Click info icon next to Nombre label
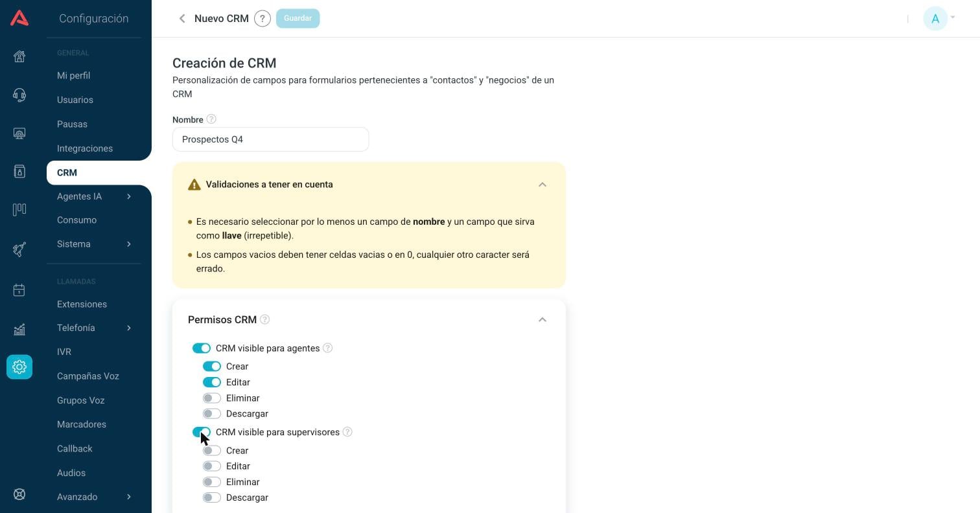 [211, 119]
